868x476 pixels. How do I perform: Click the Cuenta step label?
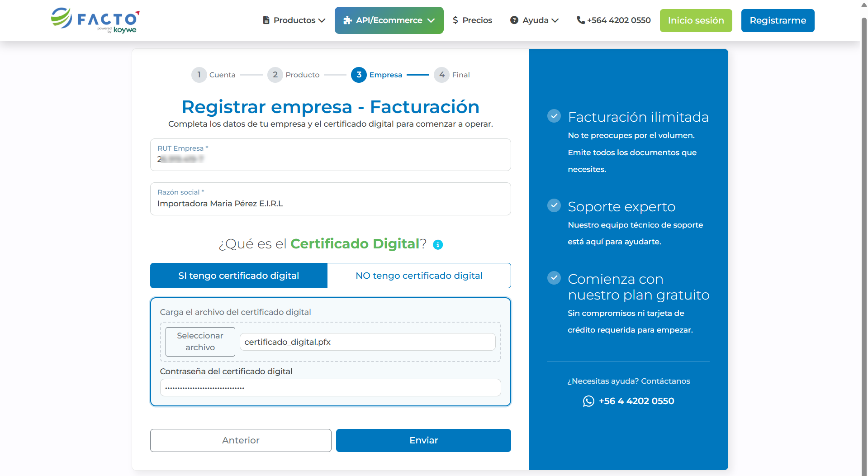click(x=222, y=75)
